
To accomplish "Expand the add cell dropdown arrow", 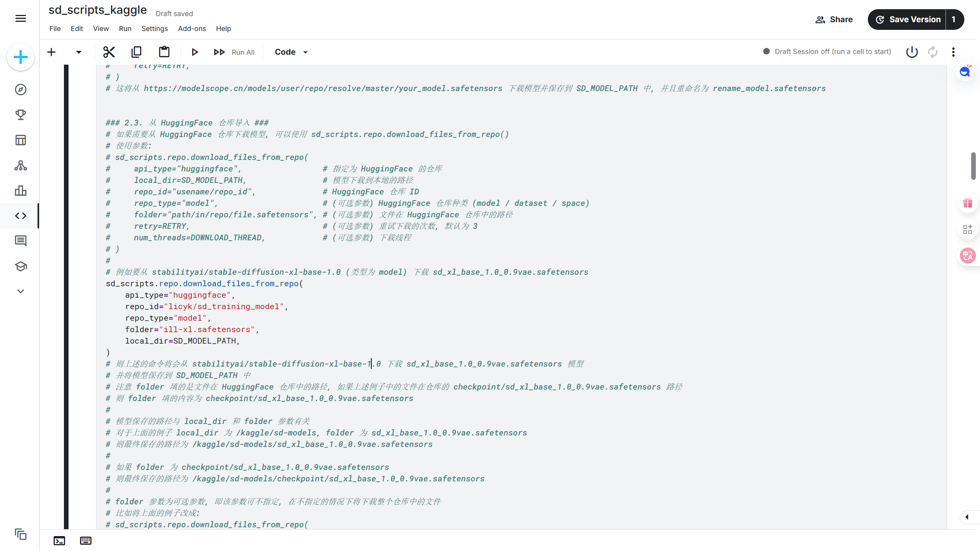I will (78, 52).
